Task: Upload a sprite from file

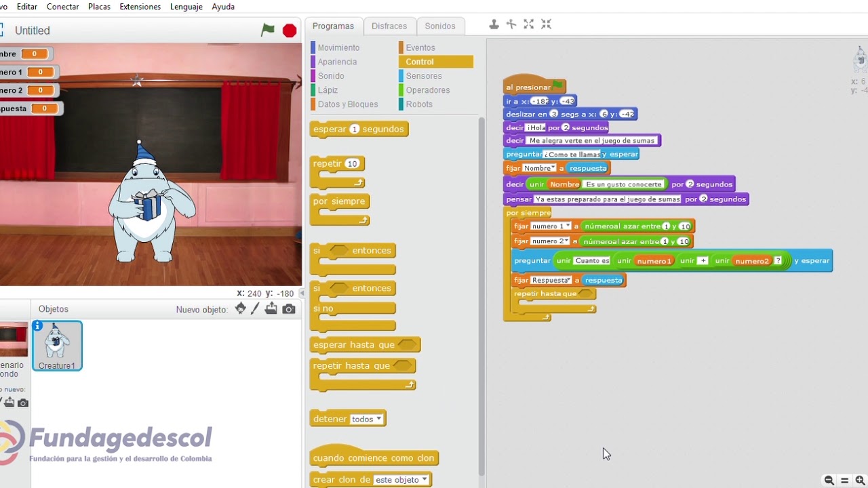Action: tap(271, 308)
